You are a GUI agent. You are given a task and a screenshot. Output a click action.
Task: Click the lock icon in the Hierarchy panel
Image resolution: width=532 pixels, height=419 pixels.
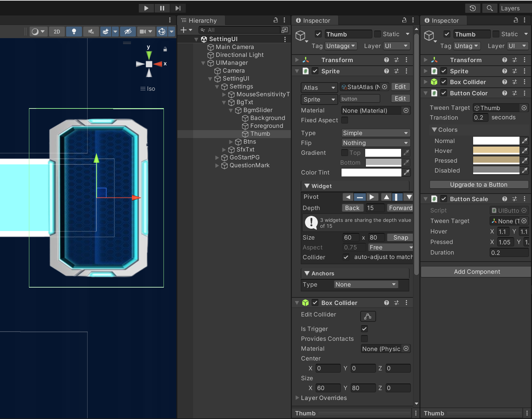point(276,20)
